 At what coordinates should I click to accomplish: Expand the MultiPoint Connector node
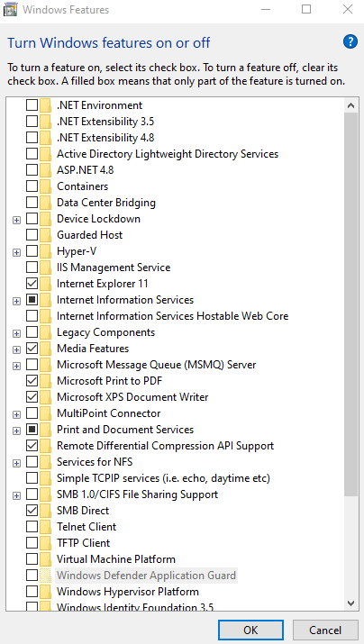[x=16, y=414]
